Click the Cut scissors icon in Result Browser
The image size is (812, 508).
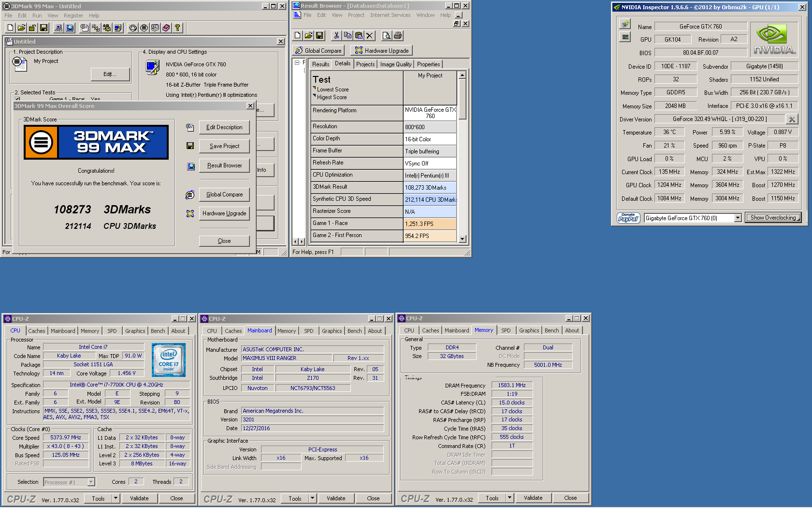click(x=336, y=35)
